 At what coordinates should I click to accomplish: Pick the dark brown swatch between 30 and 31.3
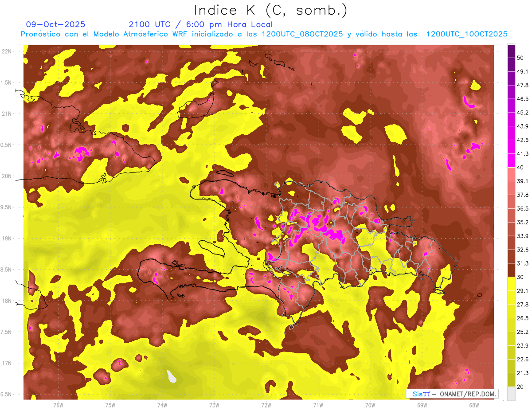[x=511, y=270]
